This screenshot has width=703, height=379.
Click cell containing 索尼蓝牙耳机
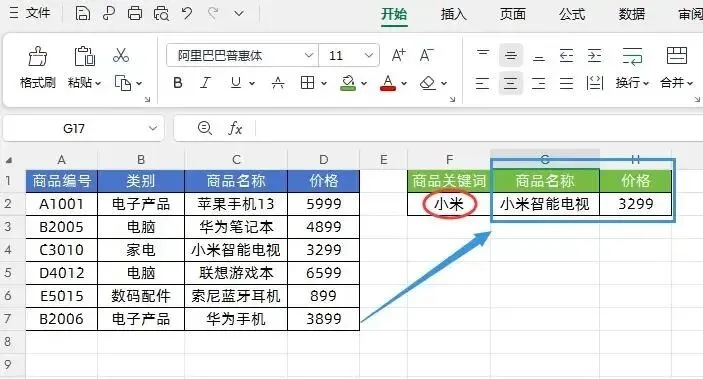[x=236, y=296]
